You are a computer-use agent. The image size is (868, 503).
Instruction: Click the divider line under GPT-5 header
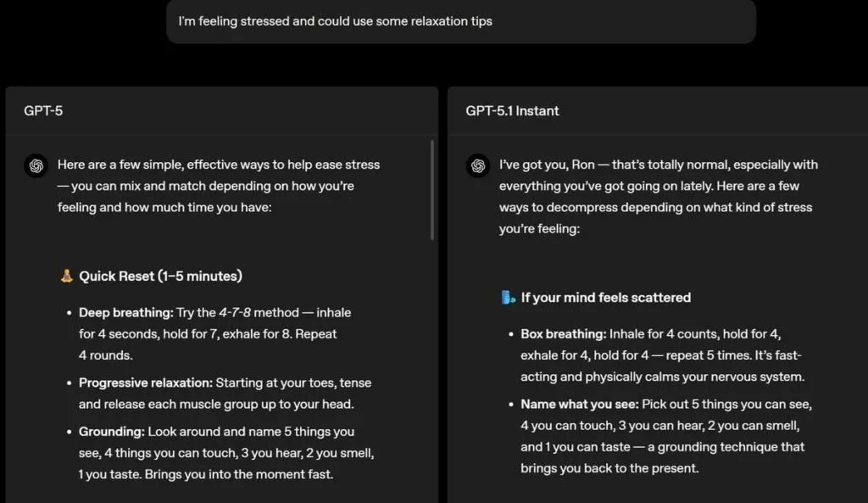[x=220, y=133]
